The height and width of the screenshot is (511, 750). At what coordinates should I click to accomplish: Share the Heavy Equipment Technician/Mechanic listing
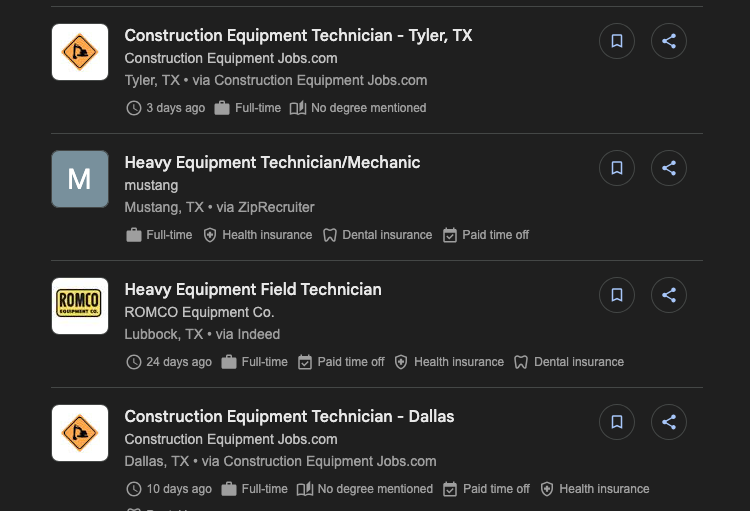[x=669, y=168]
